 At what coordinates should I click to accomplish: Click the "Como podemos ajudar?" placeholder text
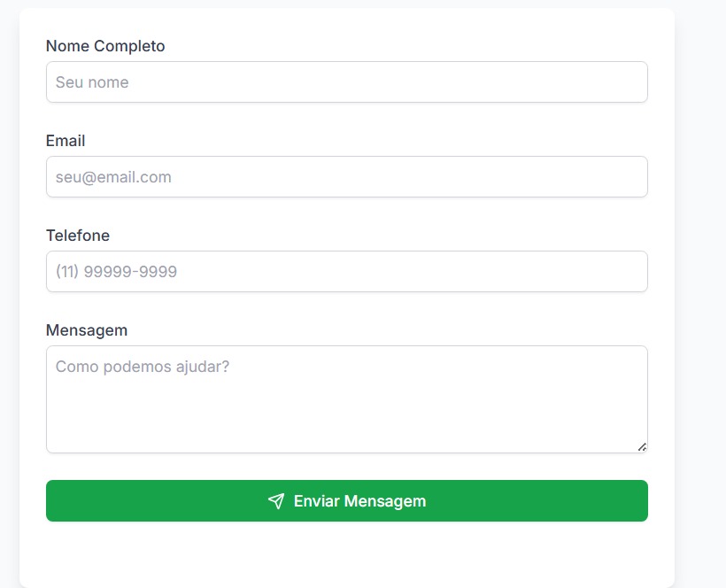click(143, 366)
